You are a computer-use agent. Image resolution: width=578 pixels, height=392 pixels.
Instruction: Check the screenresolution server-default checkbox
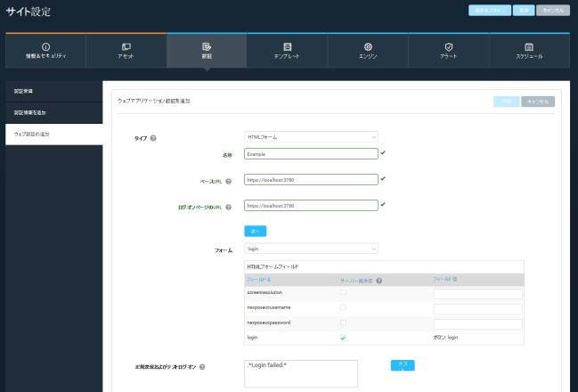pyautogui.click(x=344, y=293)
